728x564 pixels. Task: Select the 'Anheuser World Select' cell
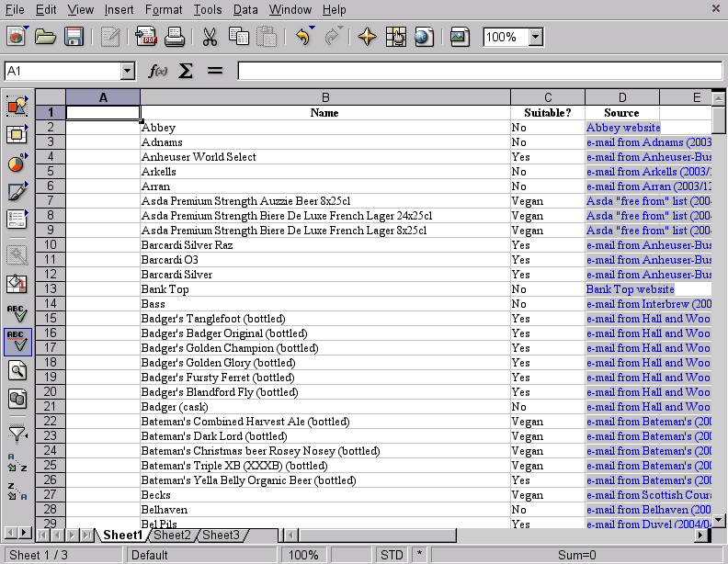tap(325, 157)
